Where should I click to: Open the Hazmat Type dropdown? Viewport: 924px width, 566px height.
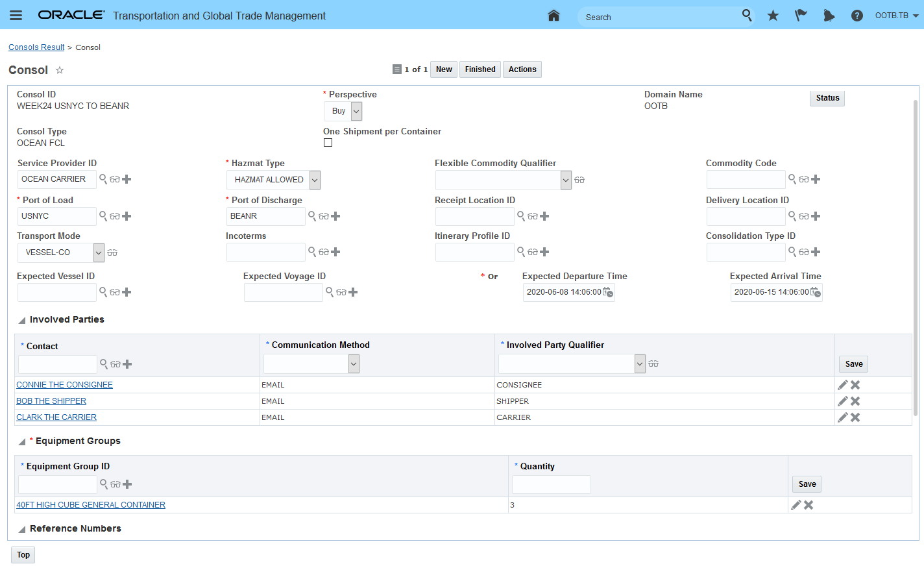coord(274,180)
